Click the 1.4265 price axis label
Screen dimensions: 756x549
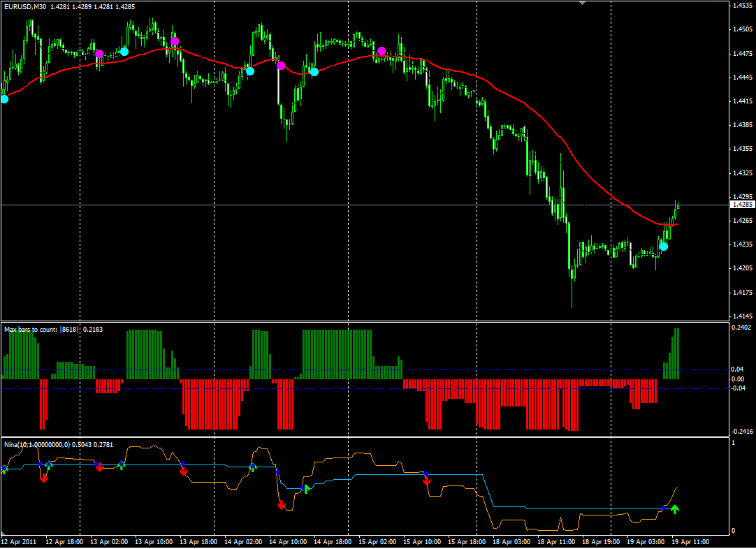[743, 221]
